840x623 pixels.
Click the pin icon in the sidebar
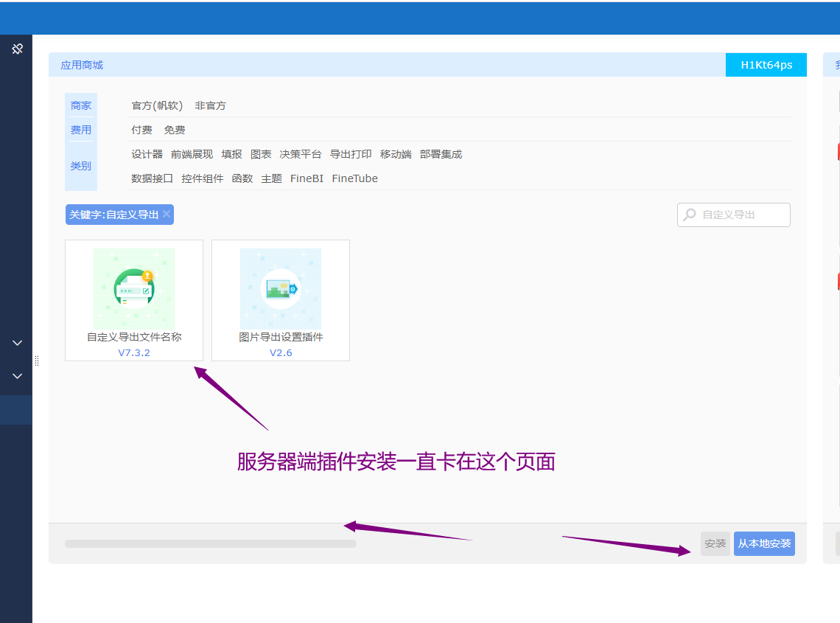point(17,49)
